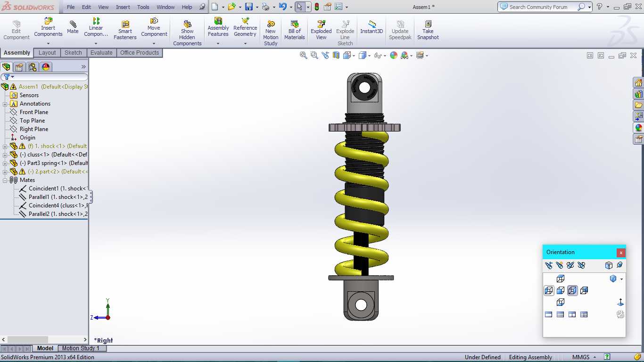Switch to Four View viewport
Screen dimensions: 644x362
tap(584, 314)
